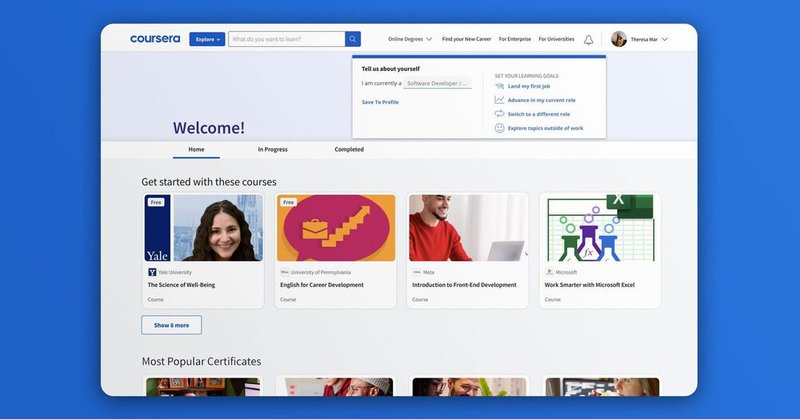Switch to the Completed tab
Viewport: 800px width, 419px height.
point(349,150)
